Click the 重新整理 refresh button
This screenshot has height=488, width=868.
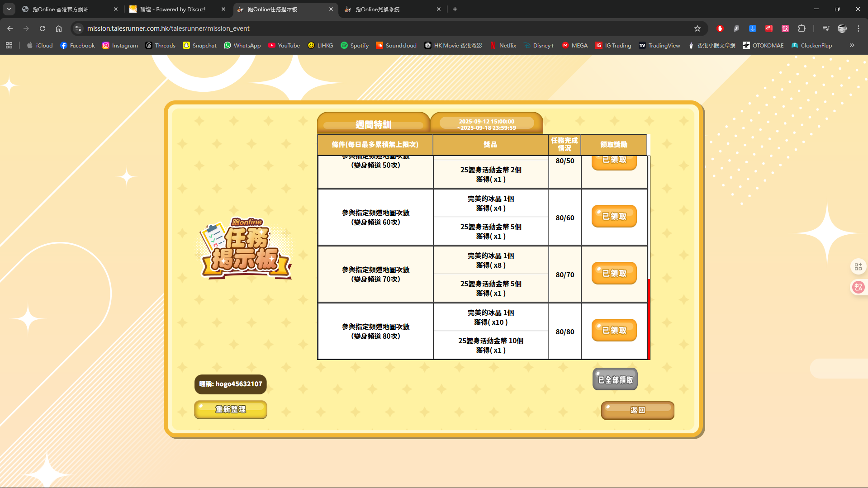coord(231,410)
